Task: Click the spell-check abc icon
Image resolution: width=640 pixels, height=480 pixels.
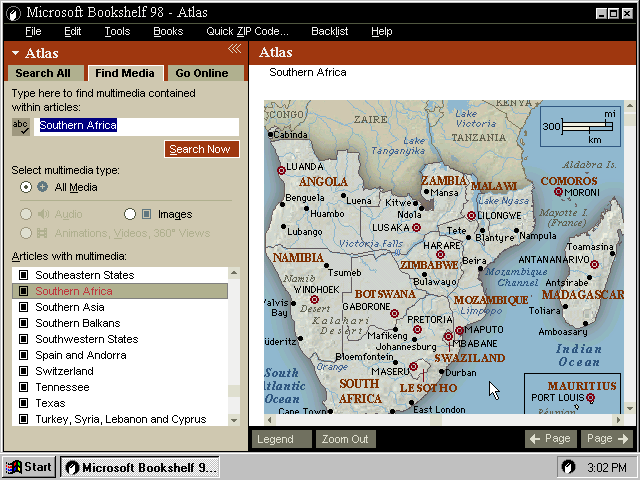Action: click(20, 126)
